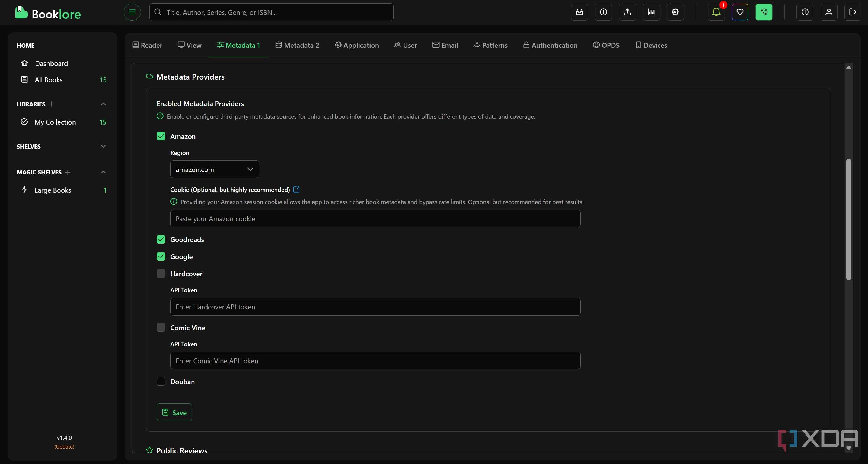
Task: Collapse the Libraries section chevron
Action: coord(103,104)
